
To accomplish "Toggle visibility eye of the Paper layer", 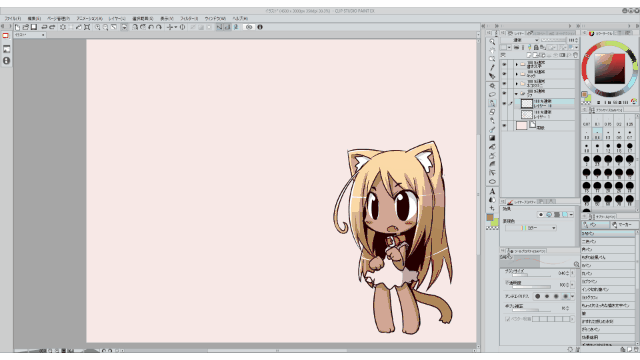I will 504,126.
